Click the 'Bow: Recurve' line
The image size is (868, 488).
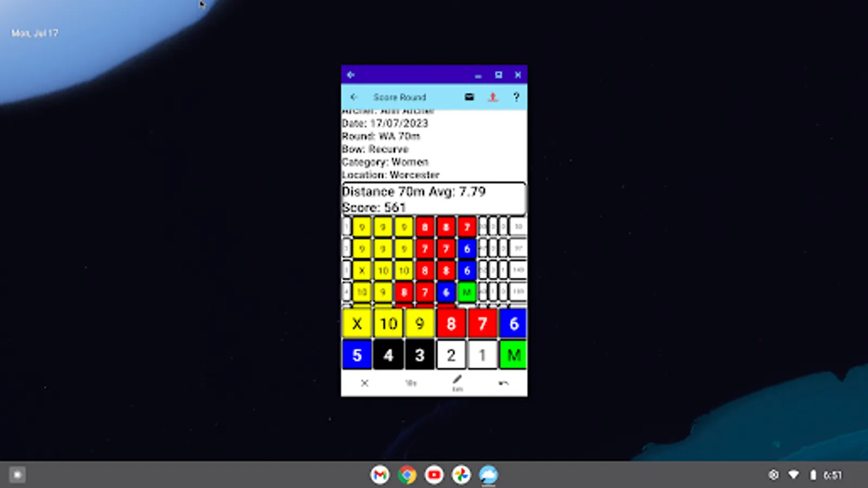(375, 149)
